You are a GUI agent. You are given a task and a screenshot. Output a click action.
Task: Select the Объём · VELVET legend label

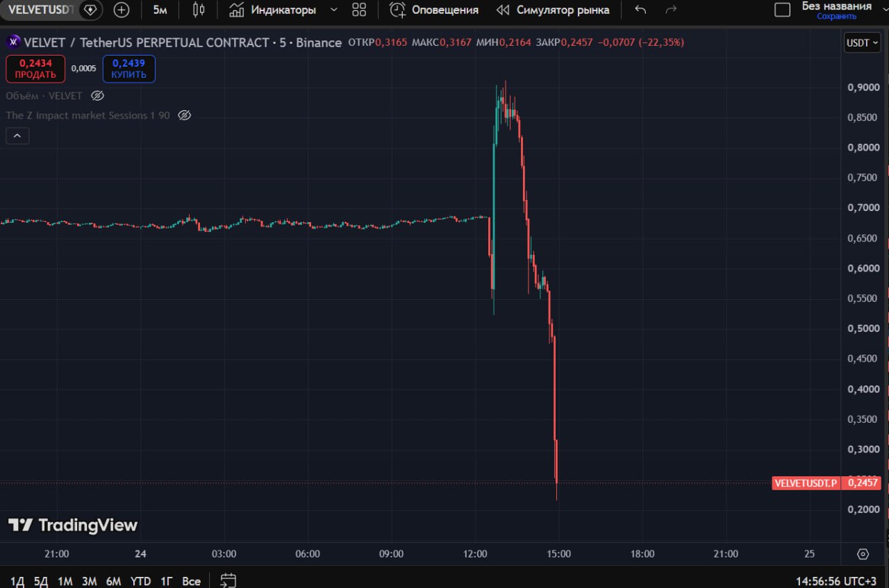pos(44,96)
